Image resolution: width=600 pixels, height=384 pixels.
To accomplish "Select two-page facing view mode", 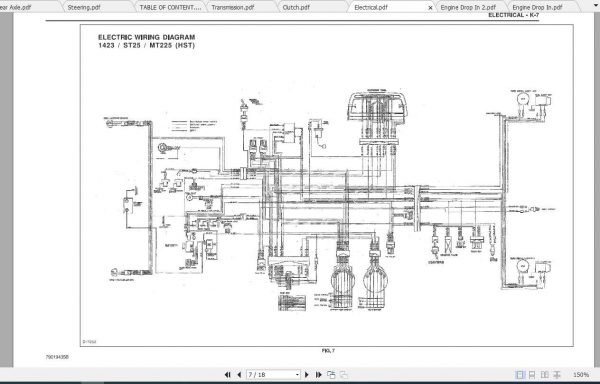I will pyautogui.click(x=545, y=375).
